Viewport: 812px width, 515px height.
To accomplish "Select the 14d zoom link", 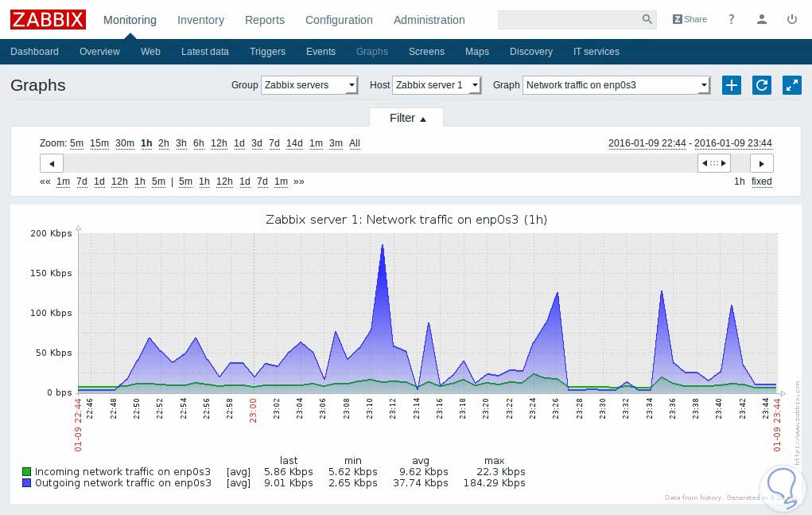I will point(294,143).
